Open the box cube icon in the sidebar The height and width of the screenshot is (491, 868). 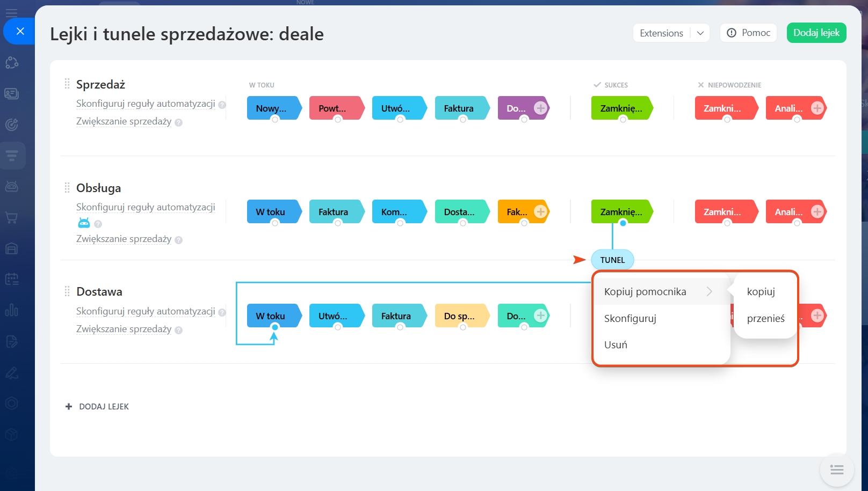11,434
